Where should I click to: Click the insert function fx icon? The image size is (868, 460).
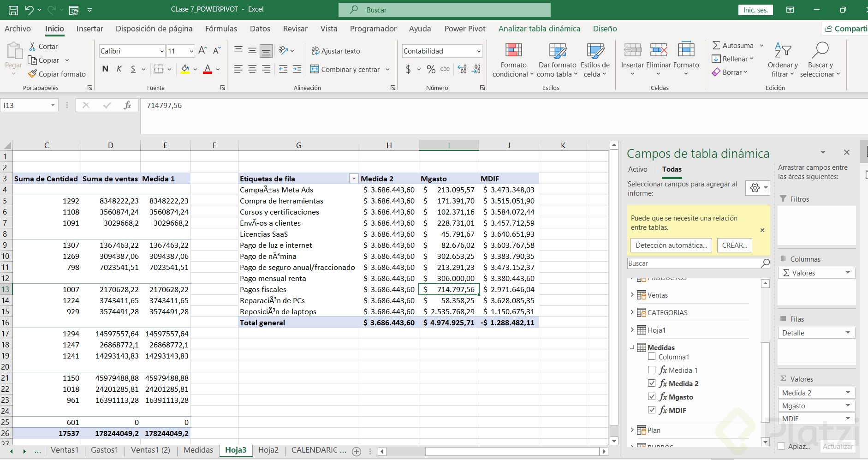click(127, 105)
